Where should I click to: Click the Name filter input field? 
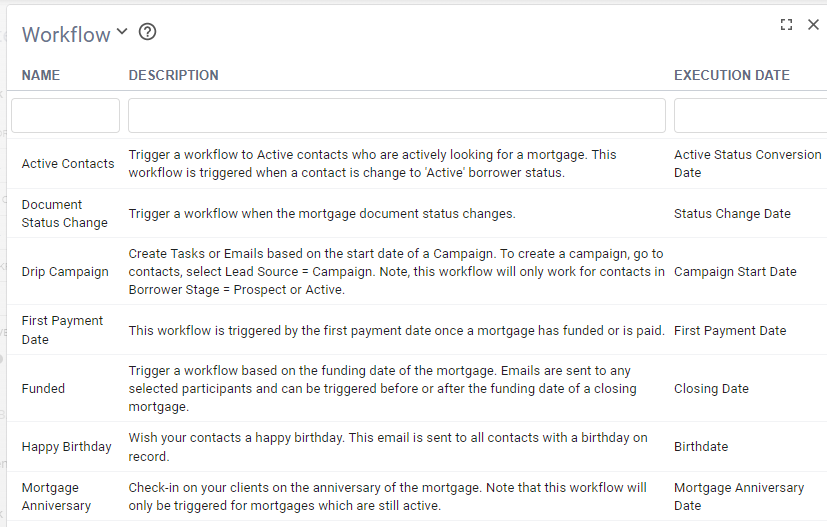coord(65,115)
